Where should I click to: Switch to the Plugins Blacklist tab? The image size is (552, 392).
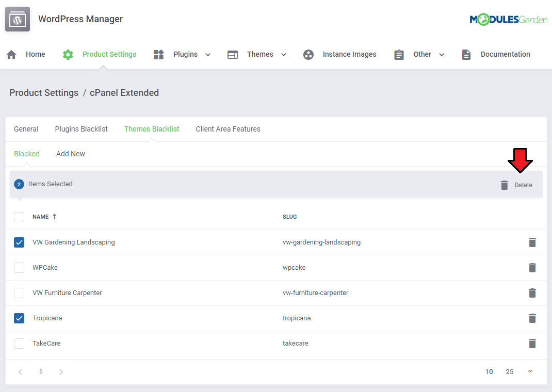82,129
